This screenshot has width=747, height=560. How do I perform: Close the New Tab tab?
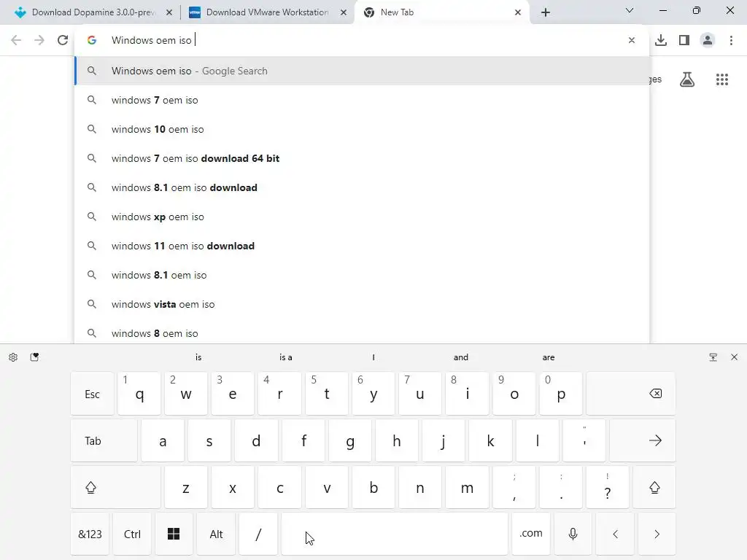click(x=518, y=12)
